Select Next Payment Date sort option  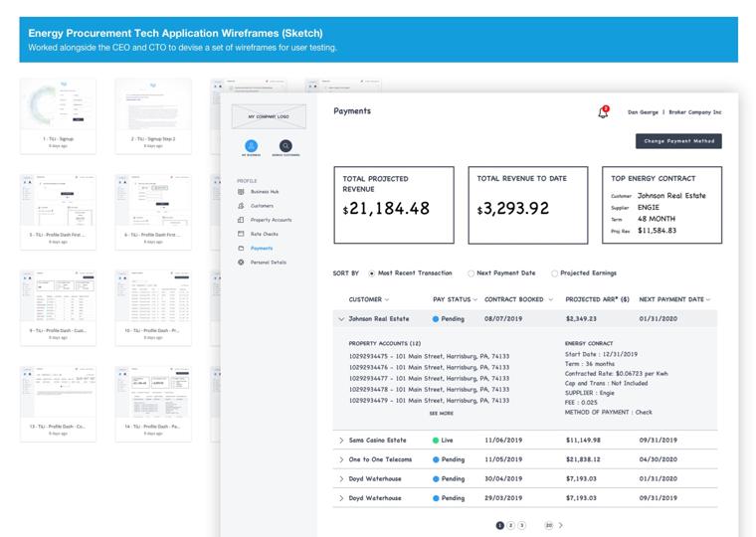[471, 273]
